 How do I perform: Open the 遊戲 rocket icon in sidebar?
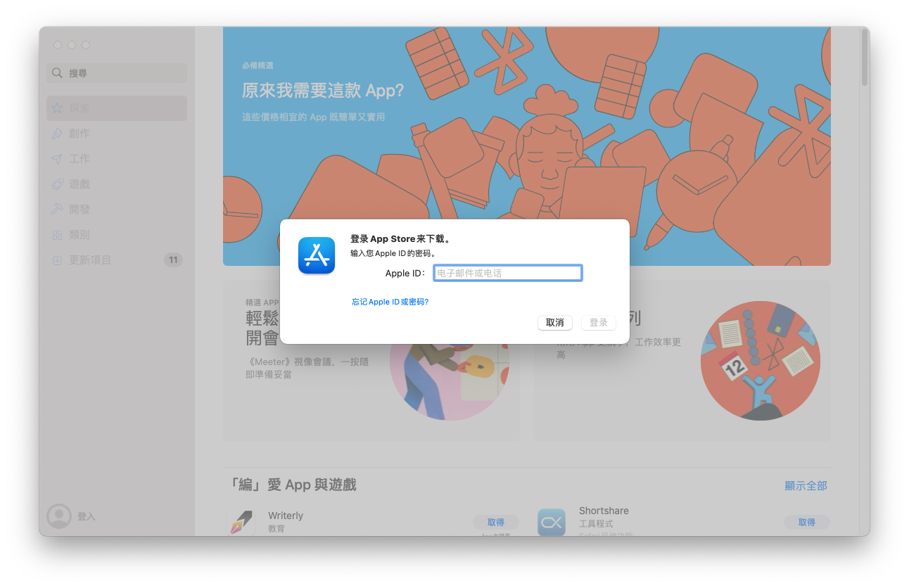58,184
